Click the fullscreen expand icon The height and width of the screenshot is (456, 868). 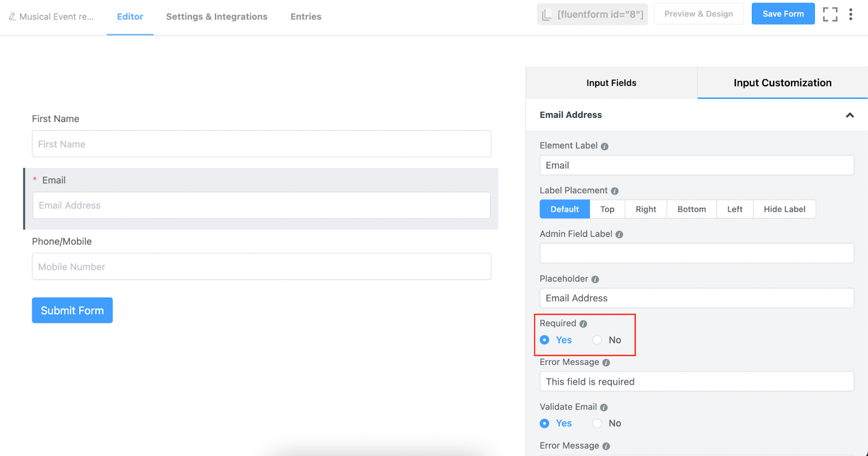pyautogui.click(x=830, y=14)
